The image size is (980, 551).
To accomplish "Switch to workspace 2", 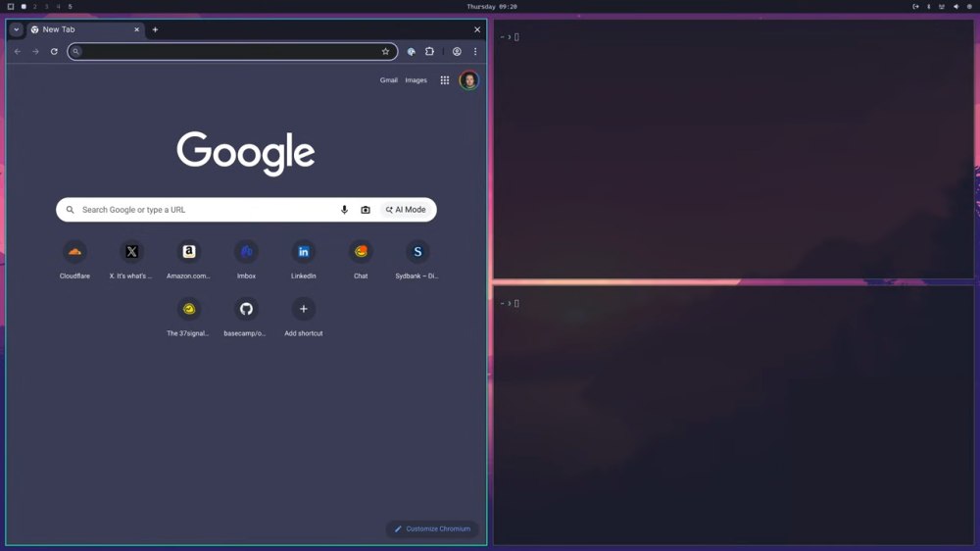I will 35,6.
